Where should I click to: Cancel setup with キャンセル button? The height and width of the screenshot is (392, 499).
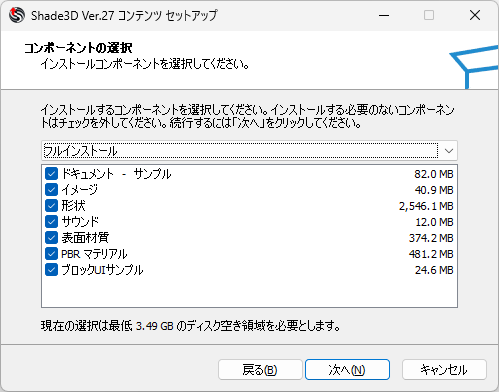pyautogui.click(x=444, y=369)
